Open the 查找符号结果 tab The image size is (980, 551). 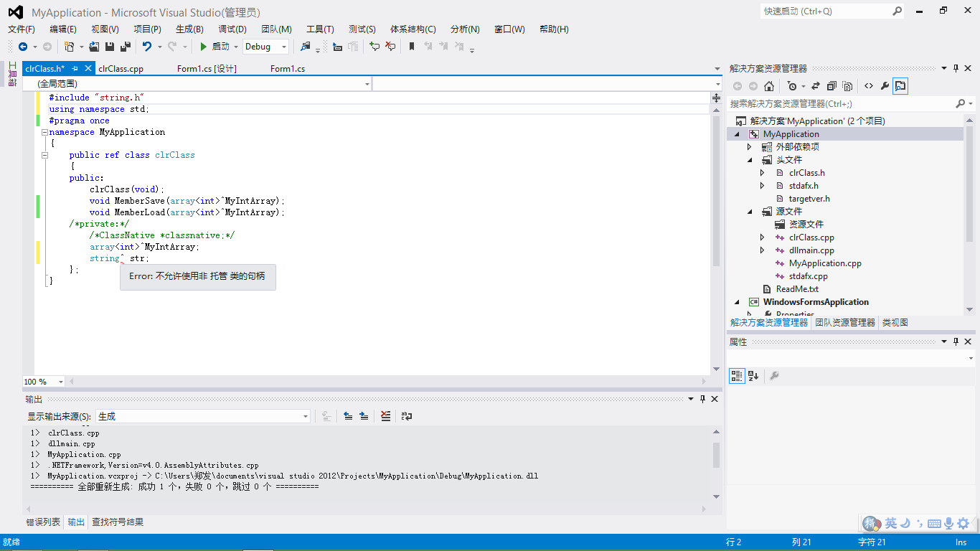pyautogui.click(x=118, y=522)
